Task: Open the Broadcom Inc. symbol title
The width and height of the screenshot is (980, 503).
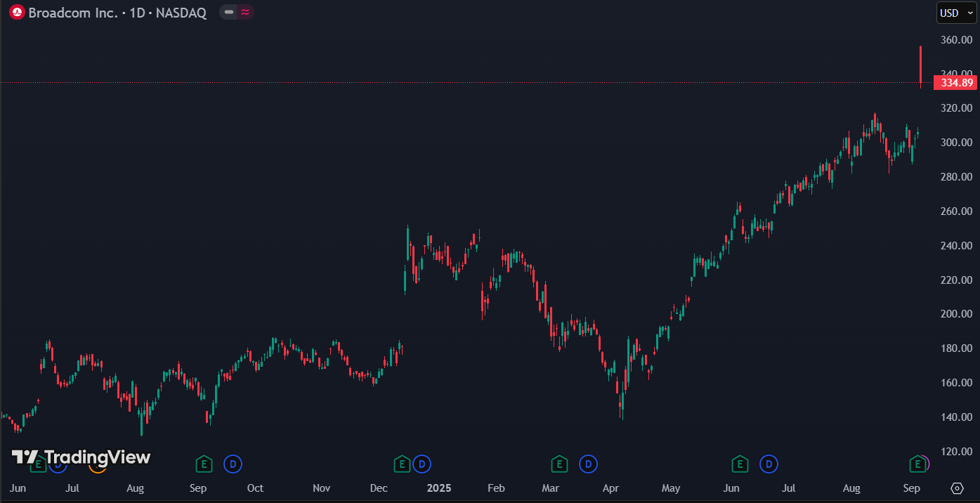Action: coord(73,13)
